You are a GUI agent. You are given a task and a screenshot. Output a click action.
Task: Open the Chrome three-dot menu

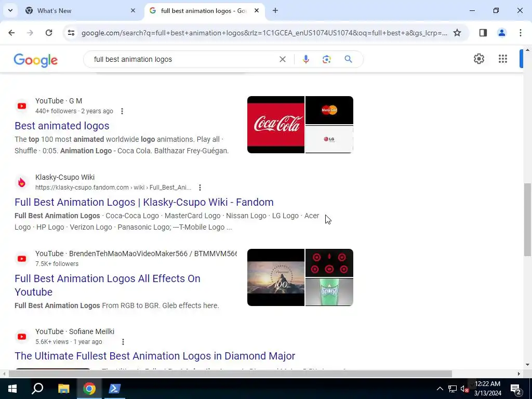pyautogui.click(x=520, y=33)
